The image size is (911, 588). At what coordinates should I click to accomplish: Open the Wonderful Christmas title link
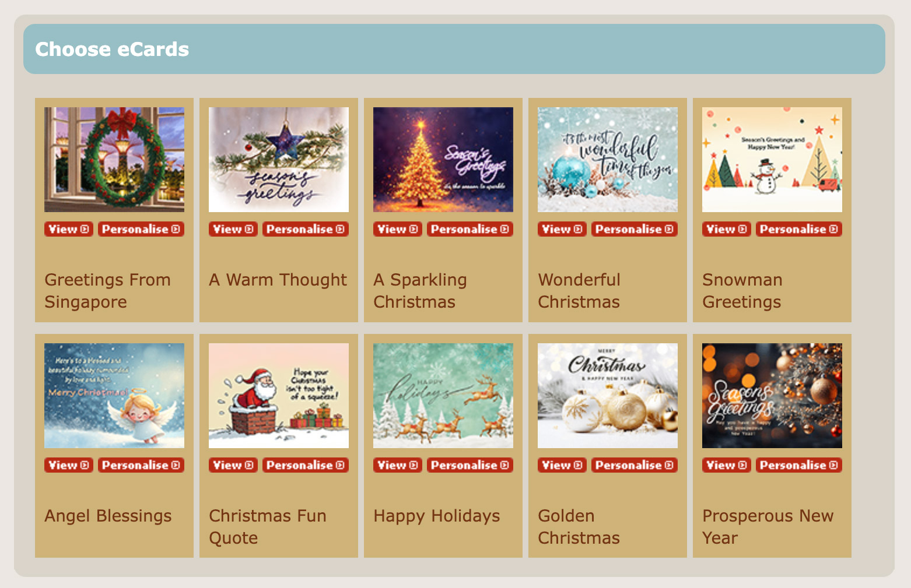pyautogui.click(x=579, y=291)
